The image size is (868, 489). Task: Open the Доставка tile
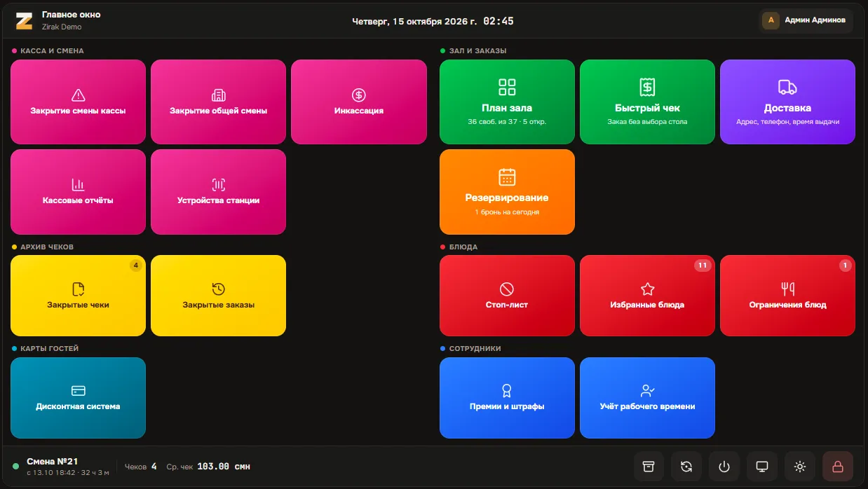787,102
